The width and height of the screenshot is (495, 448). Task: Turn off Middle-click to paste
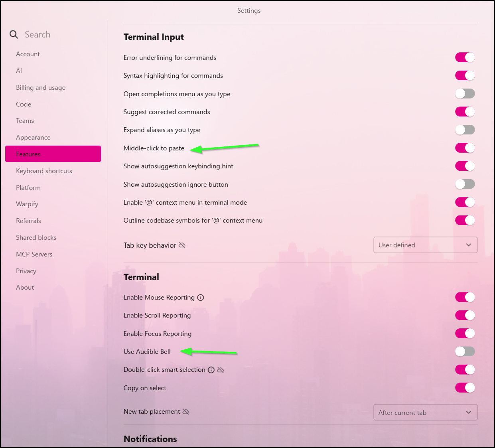[465, 148]
